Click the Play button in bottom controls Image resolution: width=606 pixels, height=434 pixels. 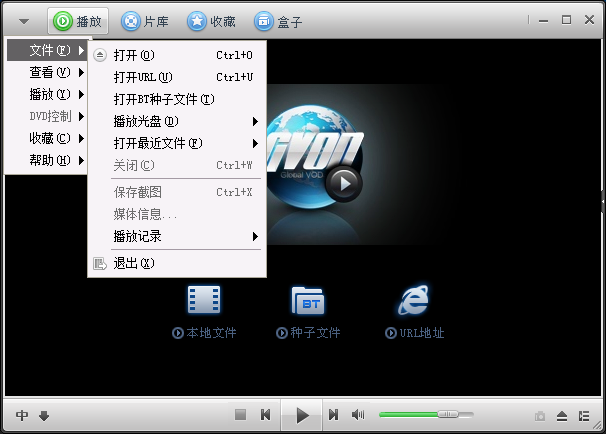pos(300,414)
